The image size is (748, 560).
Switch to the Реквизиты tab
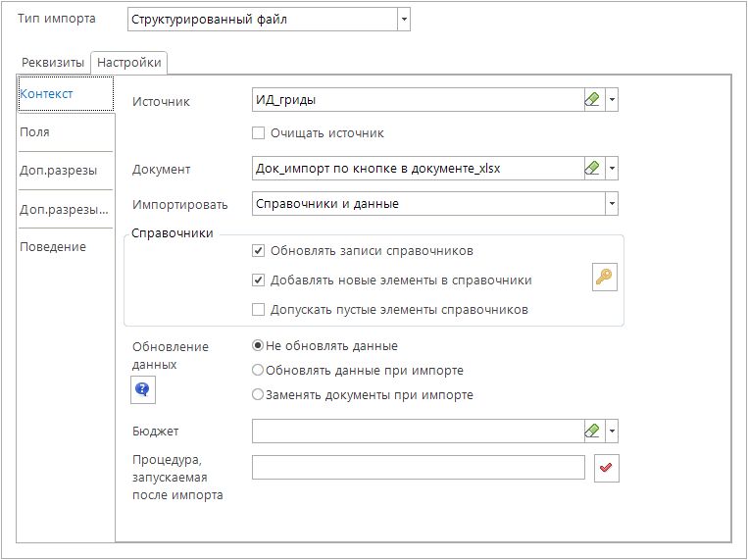[53, 63]
